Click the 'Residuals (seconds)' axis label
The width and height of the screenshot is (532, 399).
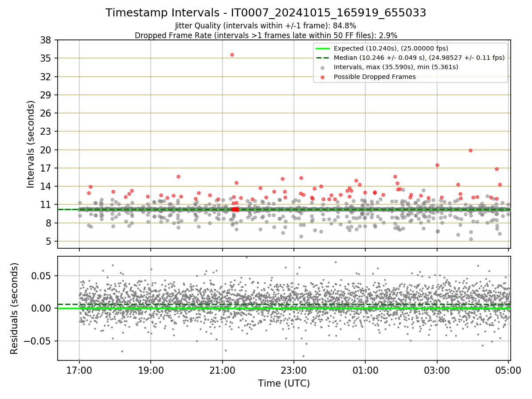coord(15,309)
